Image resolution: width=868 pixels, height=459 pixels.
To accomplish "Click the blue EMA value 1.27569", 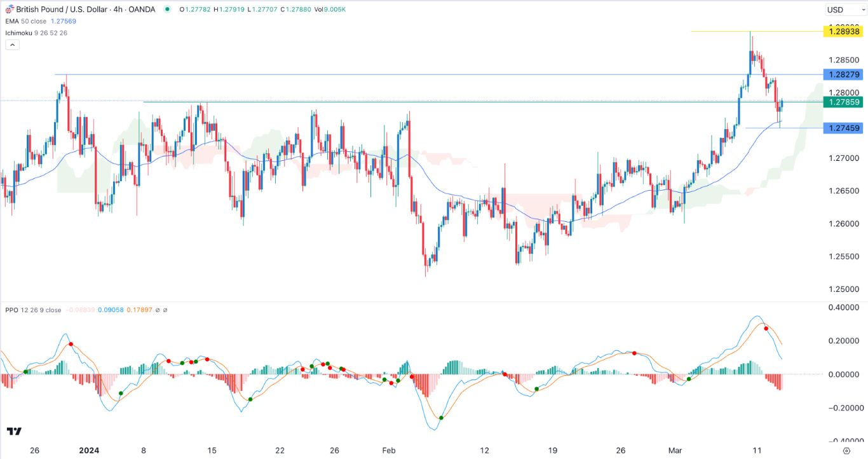I will (63, 20).
